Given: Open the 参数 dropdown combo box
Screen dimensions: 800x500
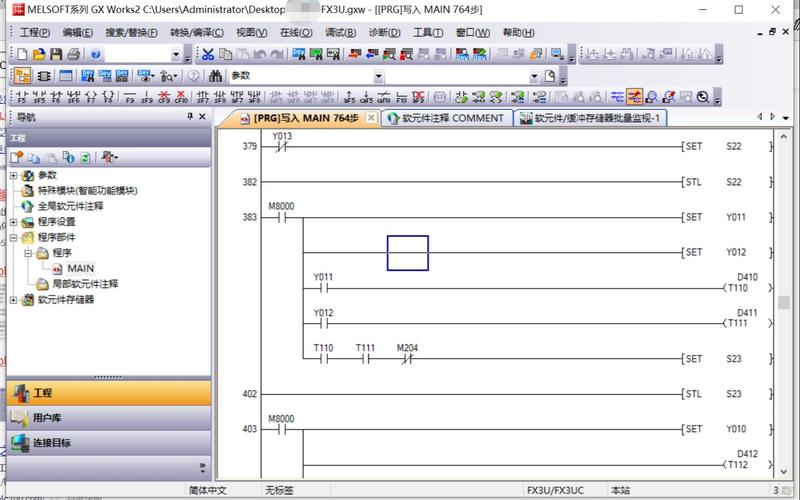Looking at the screenshot, I should [x=378, y=76].
